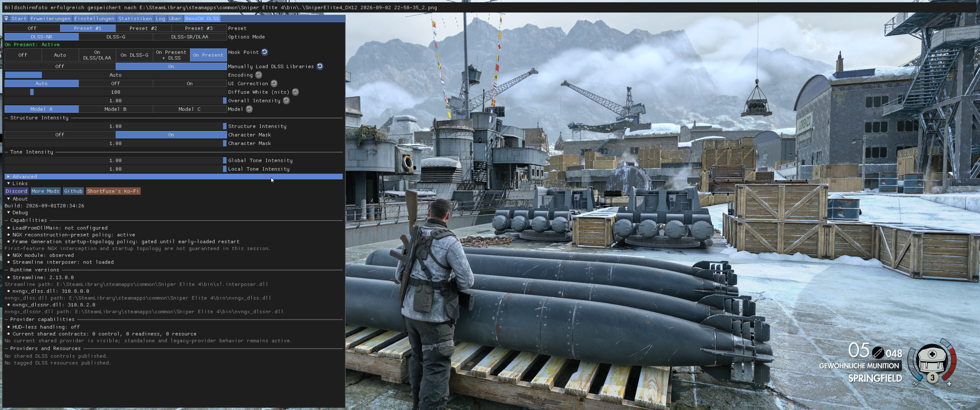
Task: Turn Character Mask Off
Action: click(60, 135)
